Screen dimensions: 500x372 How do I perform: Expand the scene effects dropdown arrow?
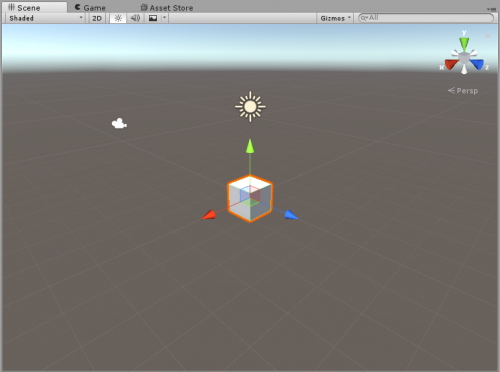pos(164,18)
